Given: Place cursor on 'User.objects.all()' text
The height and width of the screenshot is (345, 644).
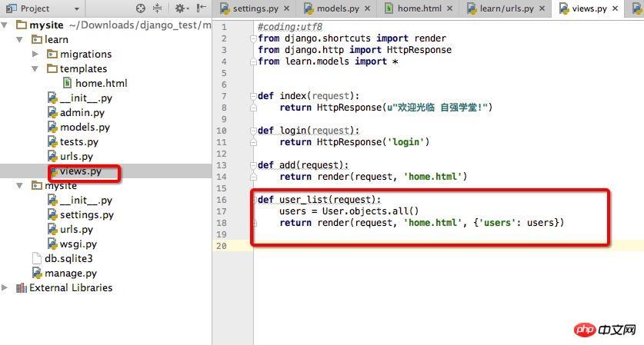Looking at the screenshot, I should (370, 211).
